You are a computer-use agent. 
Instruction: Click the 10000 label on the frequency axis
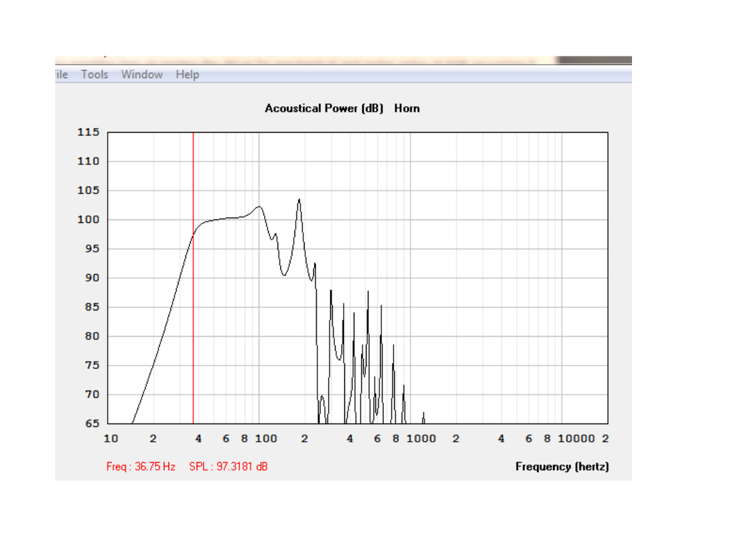576,438
